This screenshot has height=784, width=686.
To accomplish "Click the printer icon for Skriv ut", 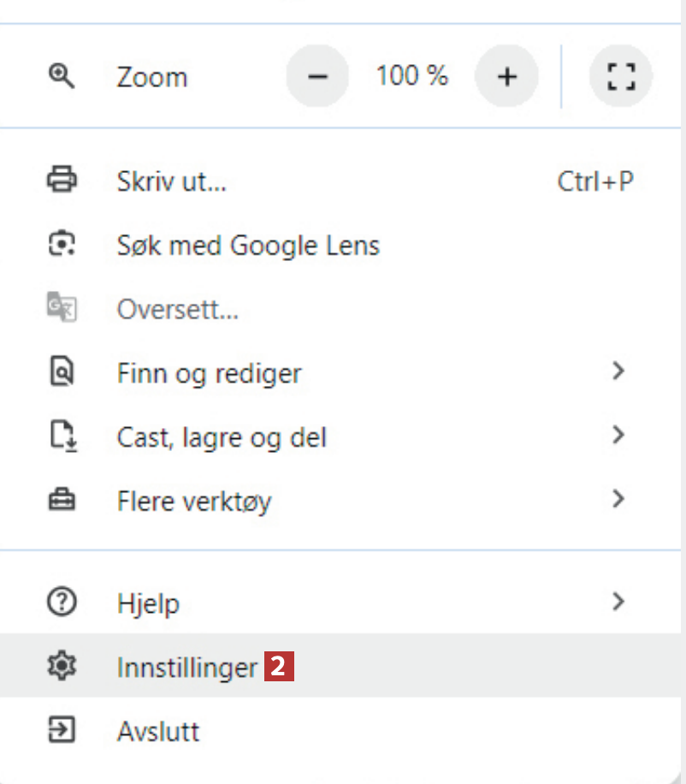I will click(62, 181).
